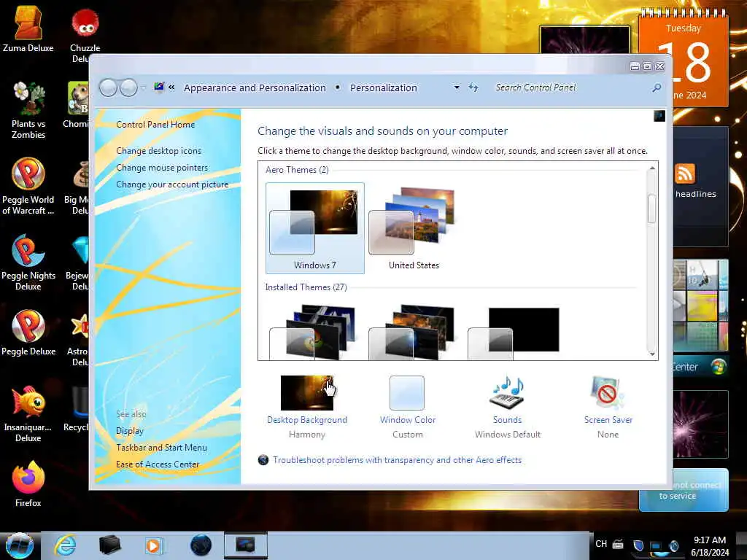Image resolution: width=747 pixels, height=560 pixels.
Task: Click the Personalization taskbar button
Action: tap(246, 545)
